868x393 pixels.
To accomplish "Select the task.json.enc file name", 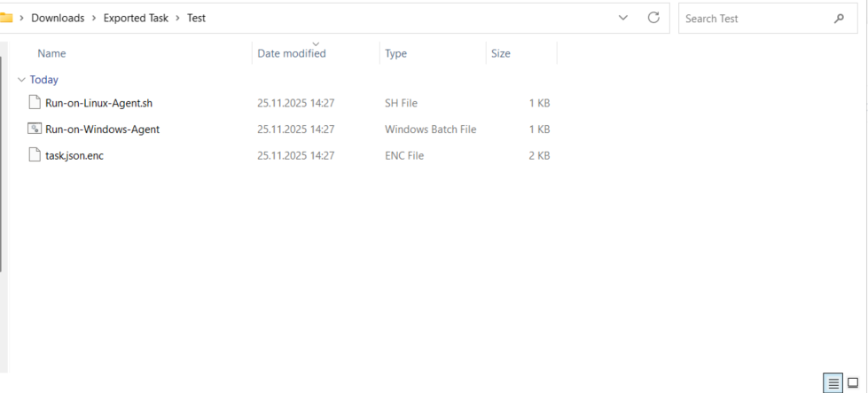I will click(74, 156).
